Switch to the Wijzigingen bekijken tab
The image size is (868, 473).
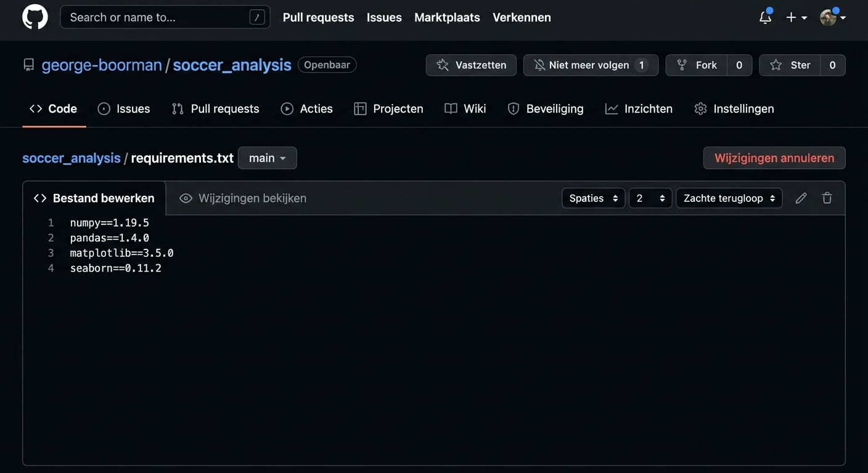pos(242,198)
